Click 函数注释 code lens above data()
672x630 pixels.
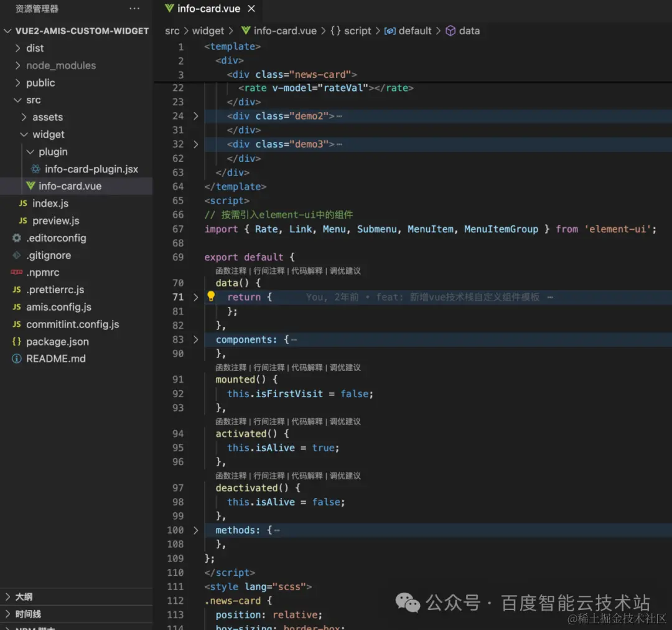point(231,271)
